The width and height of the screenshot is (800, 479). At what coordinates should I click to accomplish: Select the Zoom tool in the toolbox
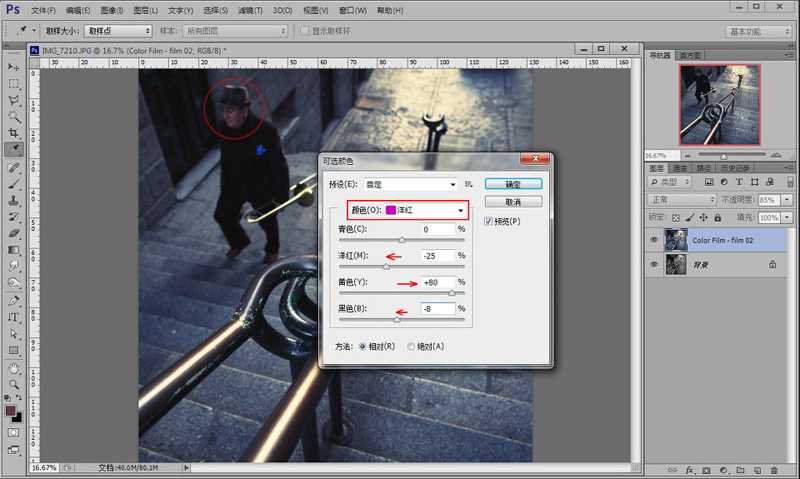14,384
